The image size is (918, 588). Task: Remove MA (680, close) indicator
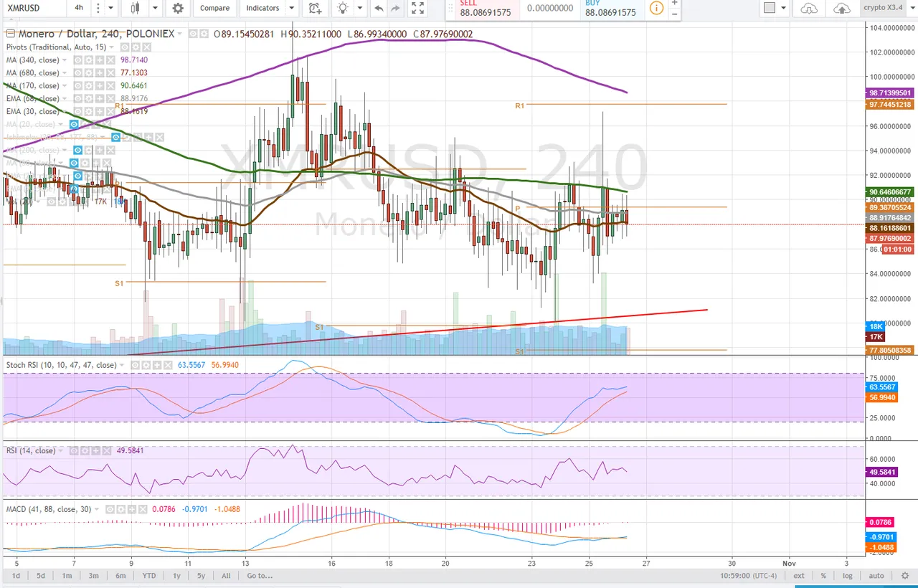[x=110, y=73]
